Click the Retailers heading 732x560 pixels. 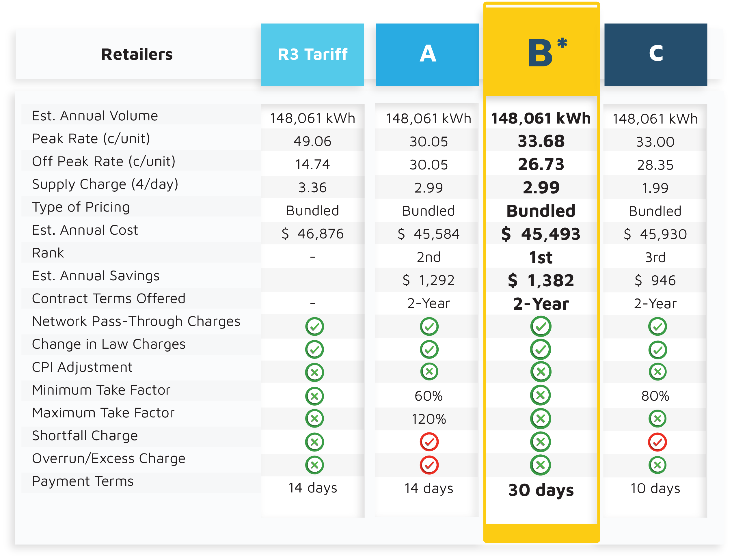click(x=137, y=54)
